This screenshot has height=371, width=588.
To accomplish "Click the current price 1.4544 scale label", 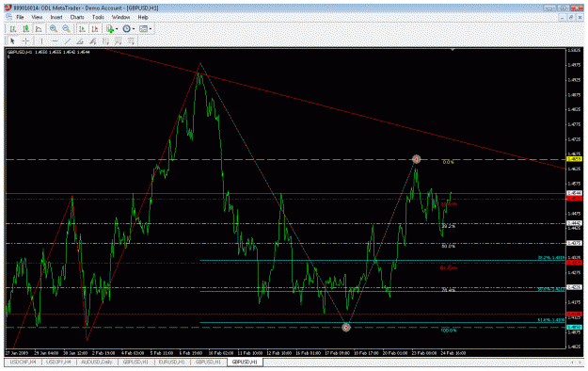I will pyautogui.click(x=574, y=193).
